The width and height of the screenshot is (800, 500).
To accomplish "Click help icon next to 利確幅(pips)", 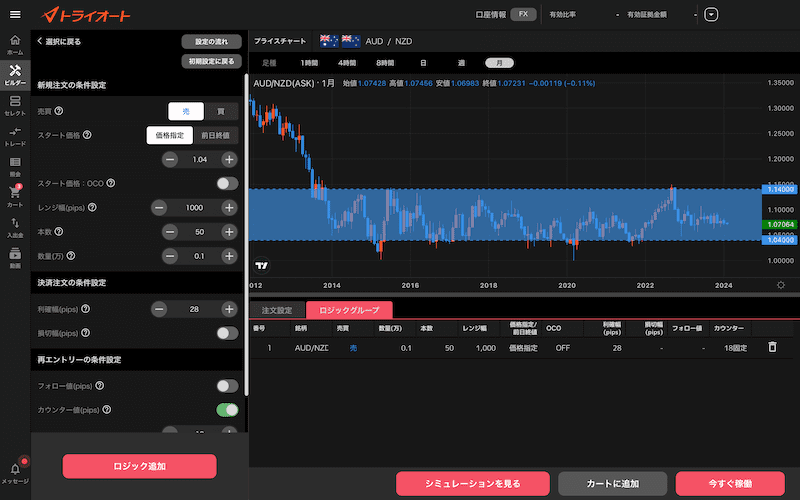I will (x=86, y=308).
